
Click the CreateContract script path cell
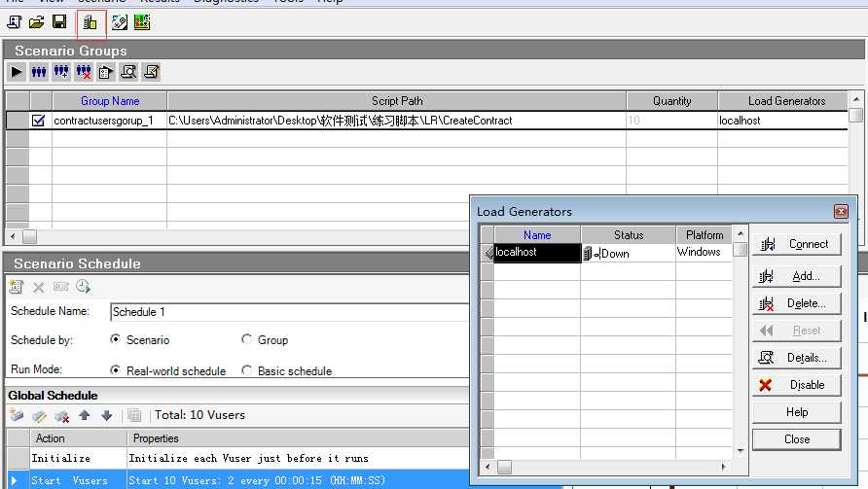[x=396, y=121]
